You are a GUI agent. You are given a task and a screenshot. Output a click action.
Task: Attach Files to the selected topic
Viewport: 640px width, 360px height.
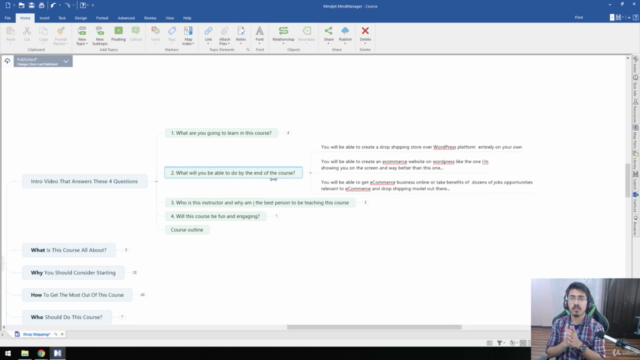coord(224,36)
